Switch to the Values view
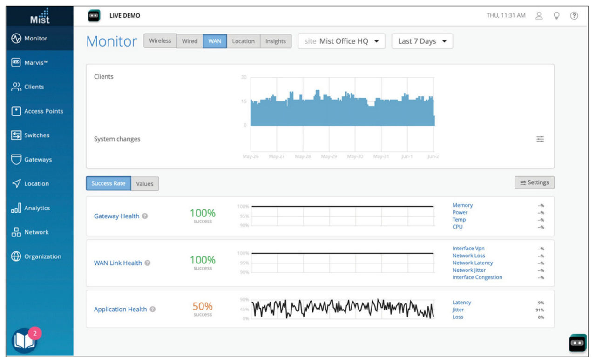Screen dimensions: 596x364 point(145,184)
